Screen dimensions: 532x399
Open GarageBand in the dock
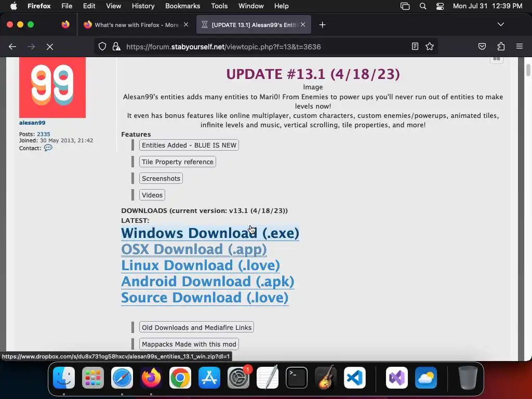point(326,378)
